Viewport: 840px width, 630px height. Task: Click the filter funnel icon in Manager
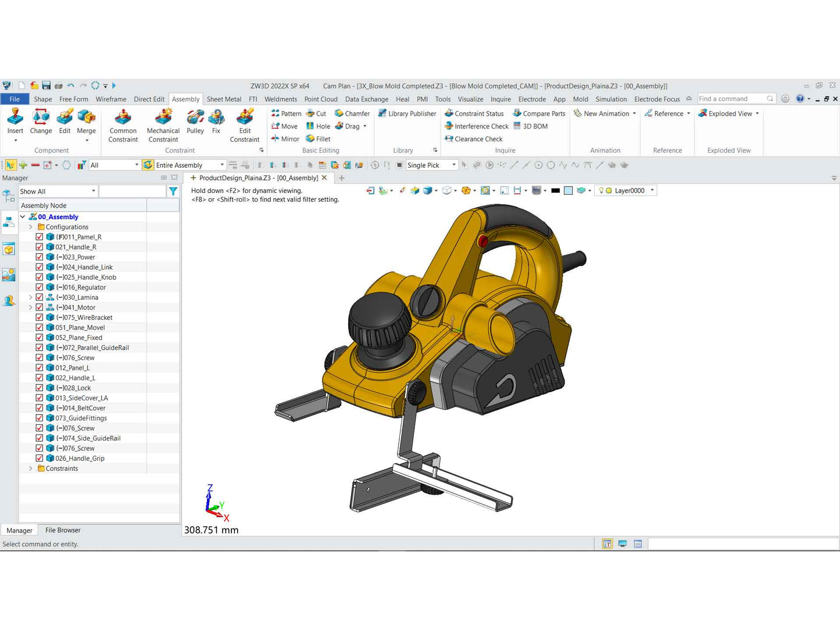point(173,191)
